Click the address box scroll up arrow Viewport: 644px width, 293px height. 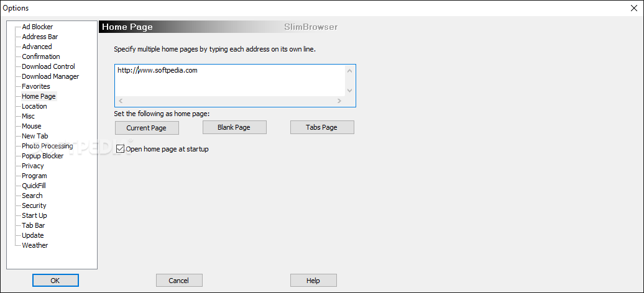coord(349,71)
